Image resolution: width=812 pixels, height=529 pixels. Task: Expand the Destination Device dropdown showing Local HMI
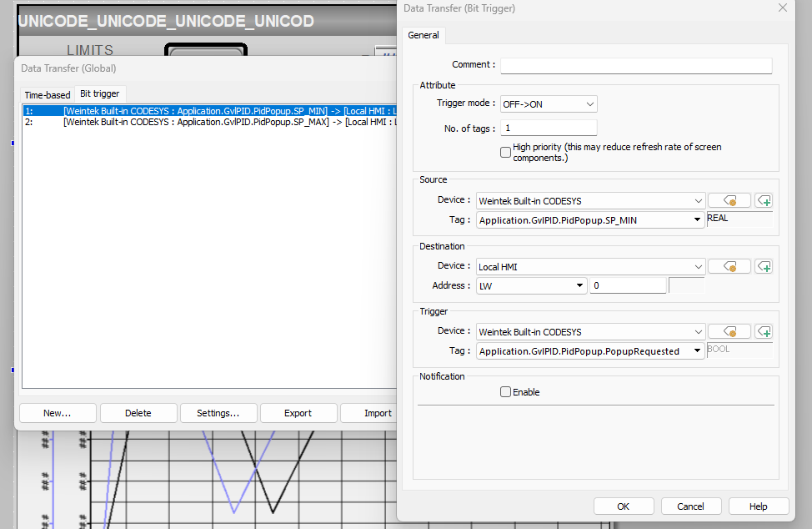tap(590, 267)
